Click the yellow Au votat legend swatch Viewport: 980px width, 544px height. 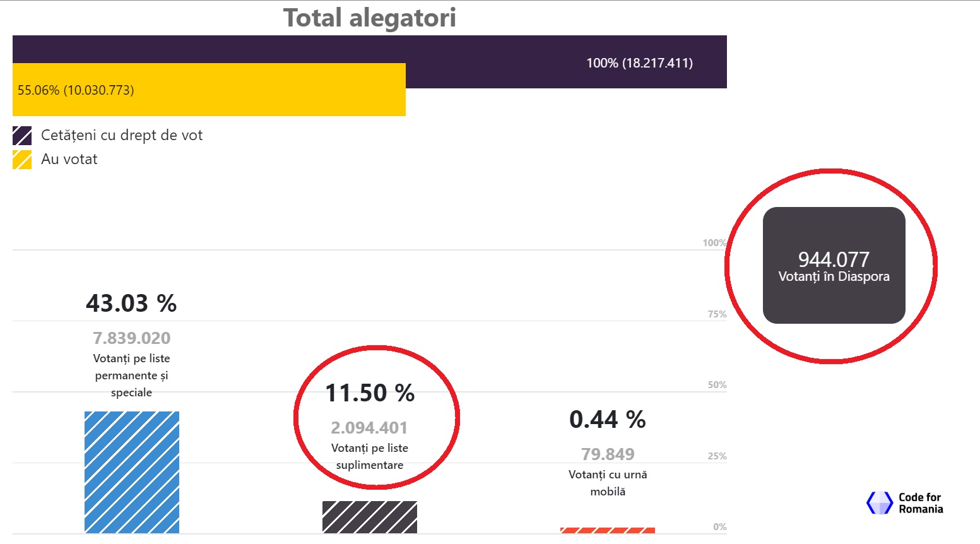(x=22, y=160)
